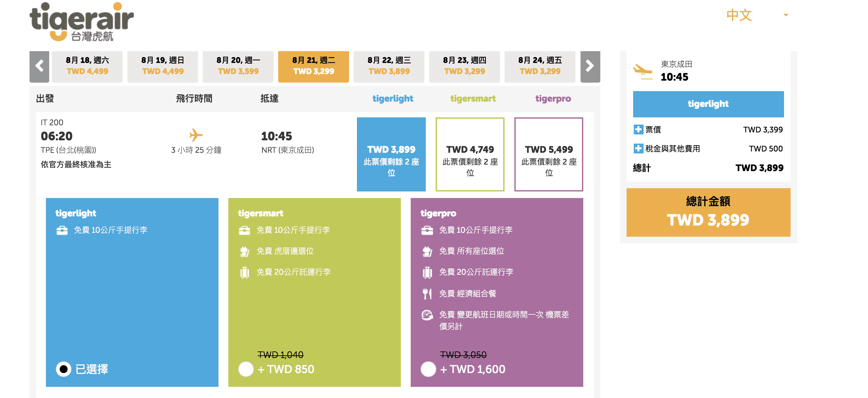868x398 pixels.
Task: Click the tigersmart checked luggage icon
Action: (245, 272)
